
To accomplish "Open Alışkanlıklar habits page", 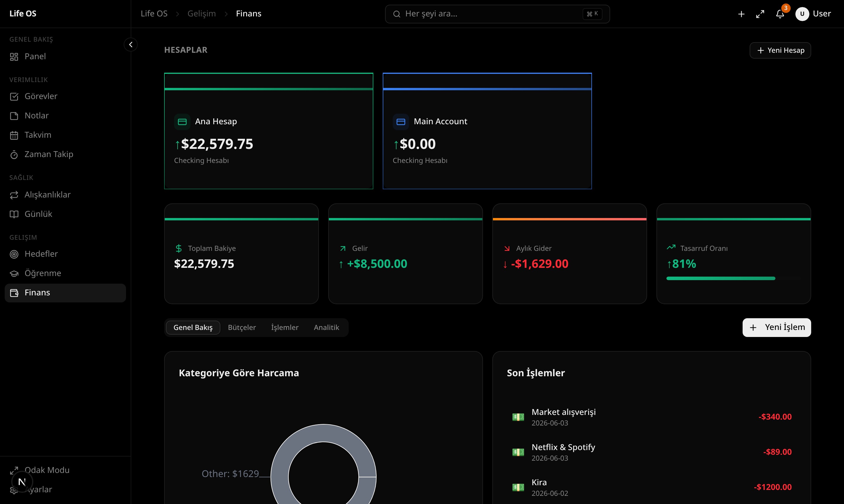I will pos(65,195).
